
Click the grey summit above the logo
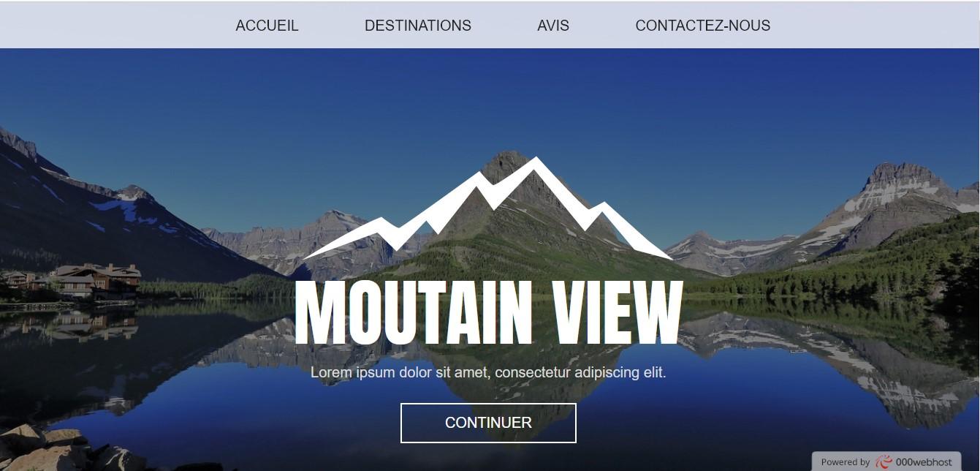tap(507, 162)
